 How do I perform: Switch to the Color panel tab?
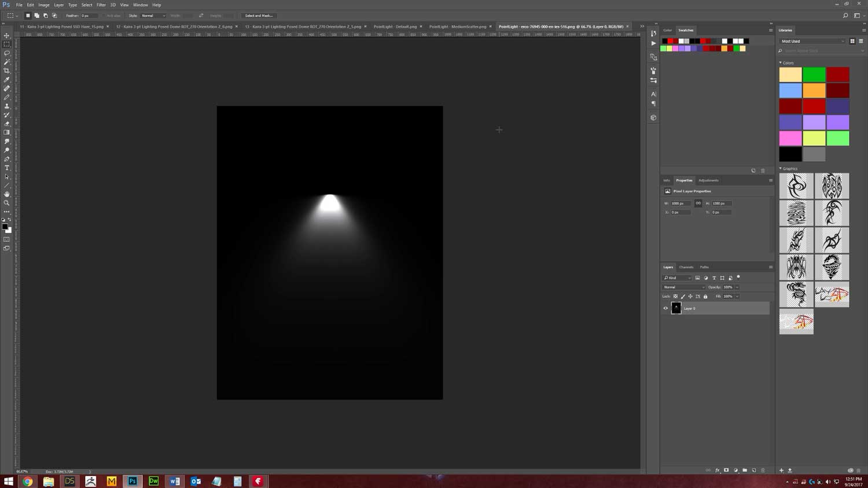pyautogui.click(x=668, y=30)
